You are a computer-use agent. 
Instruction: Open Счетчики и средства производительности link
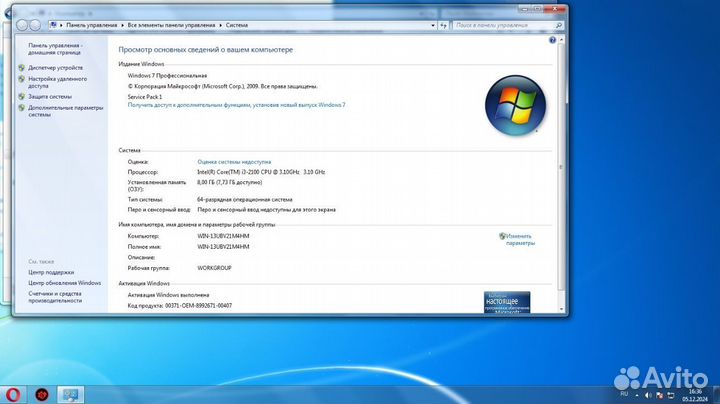click(55, 297)
